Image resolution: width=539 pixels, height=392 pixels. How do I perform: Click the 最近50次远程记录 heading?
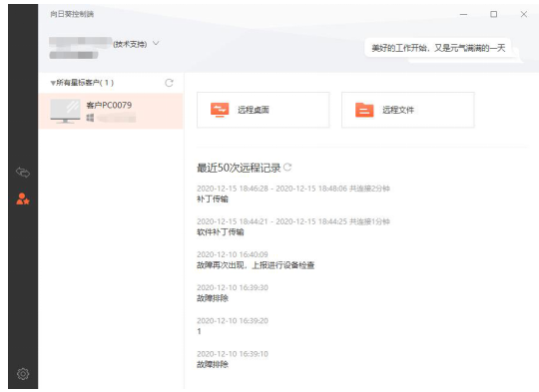pos(239,168)
